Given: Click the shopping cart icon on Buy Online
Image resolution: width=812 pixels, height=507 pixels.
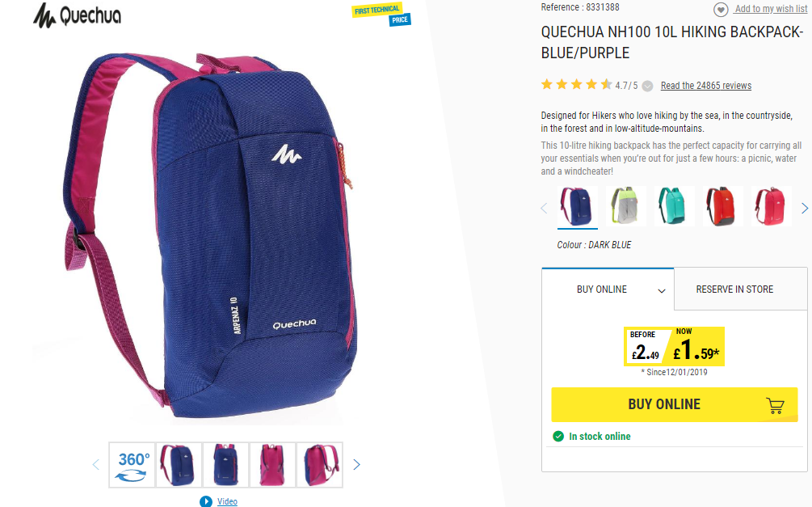Looking at the screenshot, I should (775, 405).
